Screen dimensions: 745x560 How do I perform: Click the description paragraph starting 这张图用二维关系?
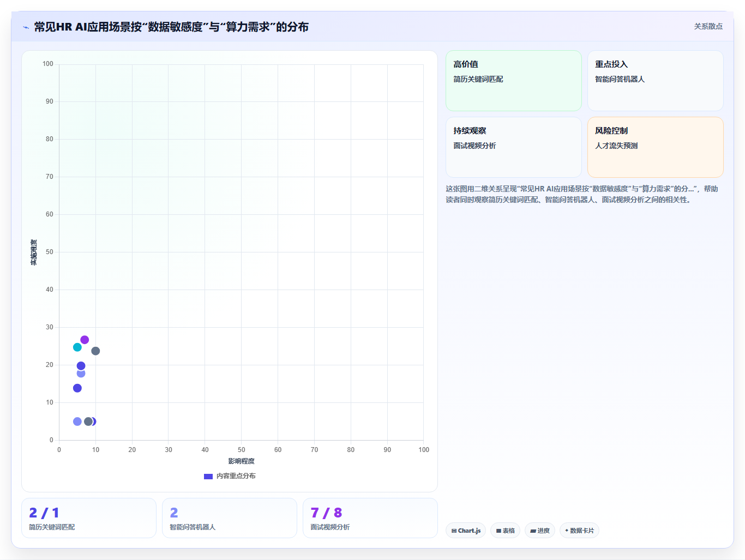582,194
